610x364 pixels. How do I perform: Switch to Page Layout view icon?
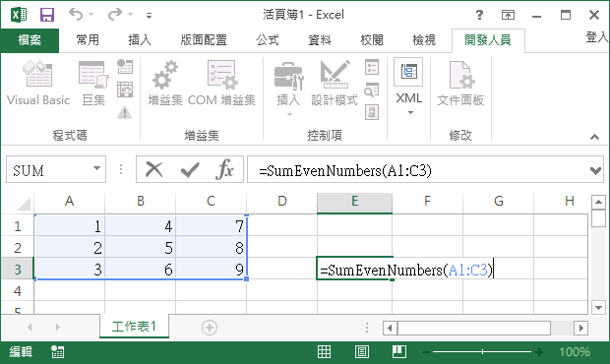coord(362,352)
